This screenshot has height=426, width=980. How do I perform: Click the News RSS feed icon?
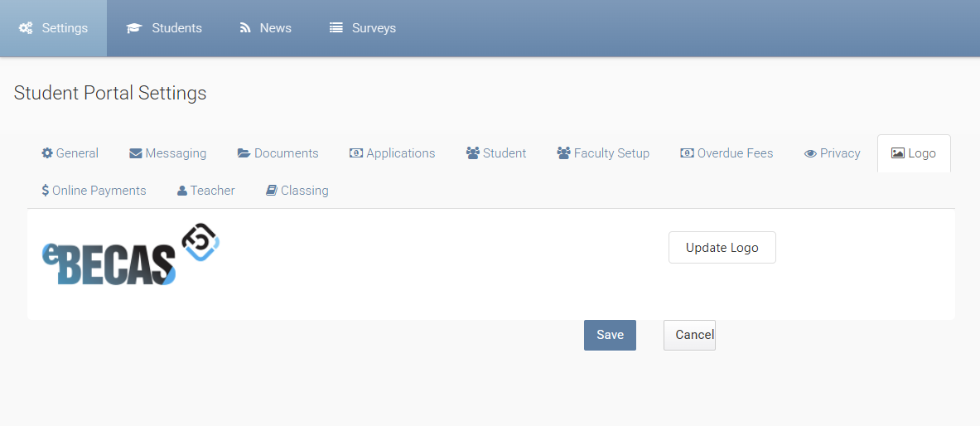pyautogui.click(x=245, y=28)
